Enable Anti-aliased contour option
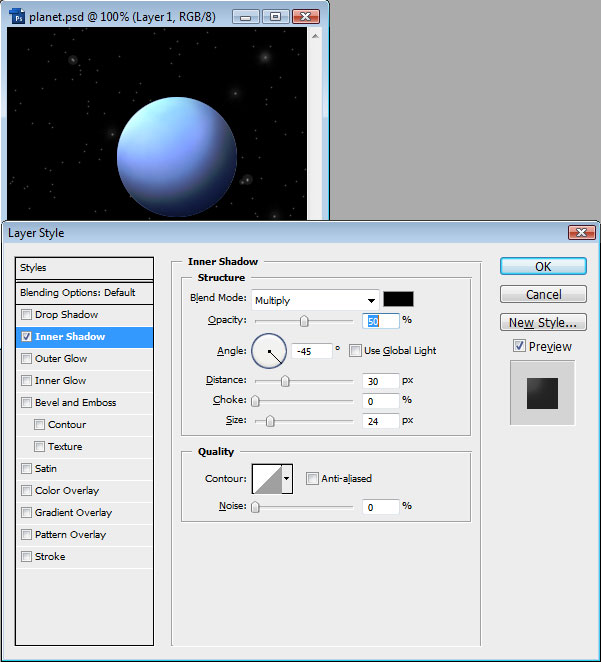Image resolution: width=601 pixels, height=662 pixels. [x=312, y=478]
